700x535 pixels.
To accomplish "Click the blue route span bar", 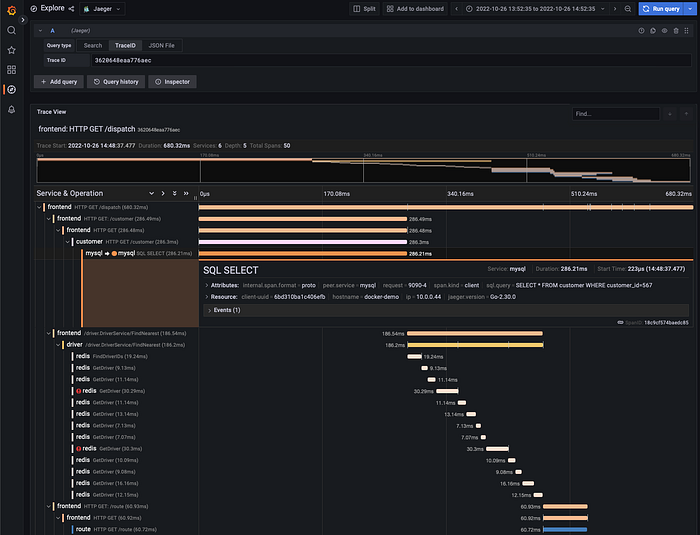I will [x=565, y=530].
